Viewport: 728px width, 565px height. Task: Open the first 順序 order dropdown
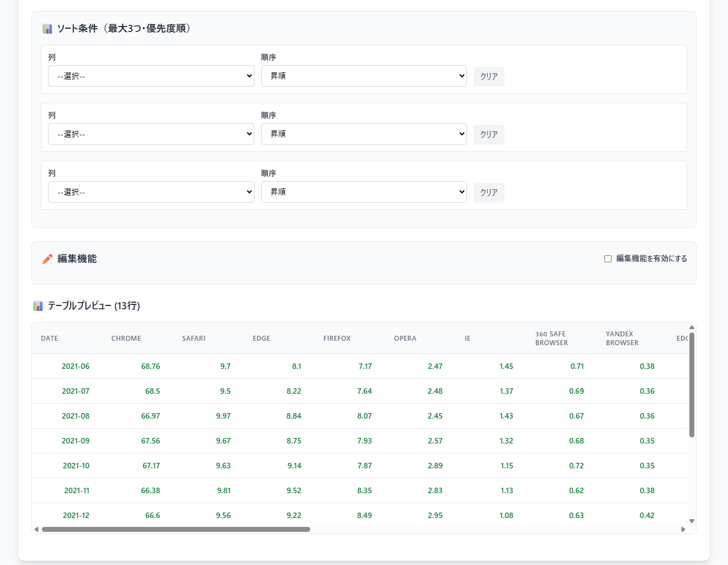(x=364, y=76)
